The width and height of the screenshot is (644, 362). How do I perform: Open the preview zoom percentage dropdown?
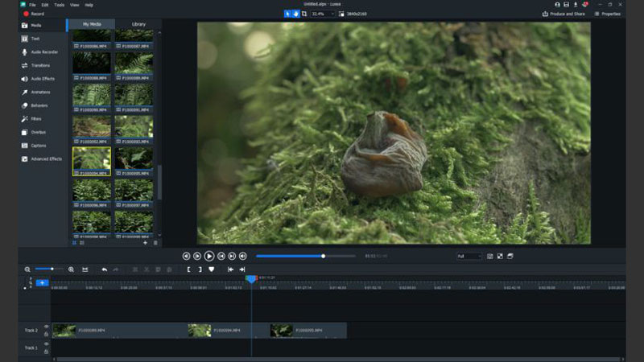(x=323, y=14)
